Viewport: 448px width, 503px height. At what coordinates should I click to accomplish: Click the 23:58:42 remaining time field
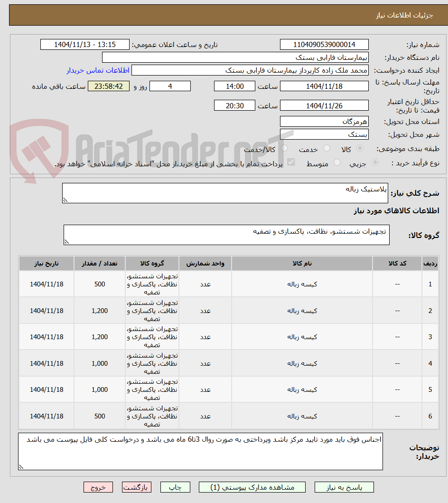[109, 86]
